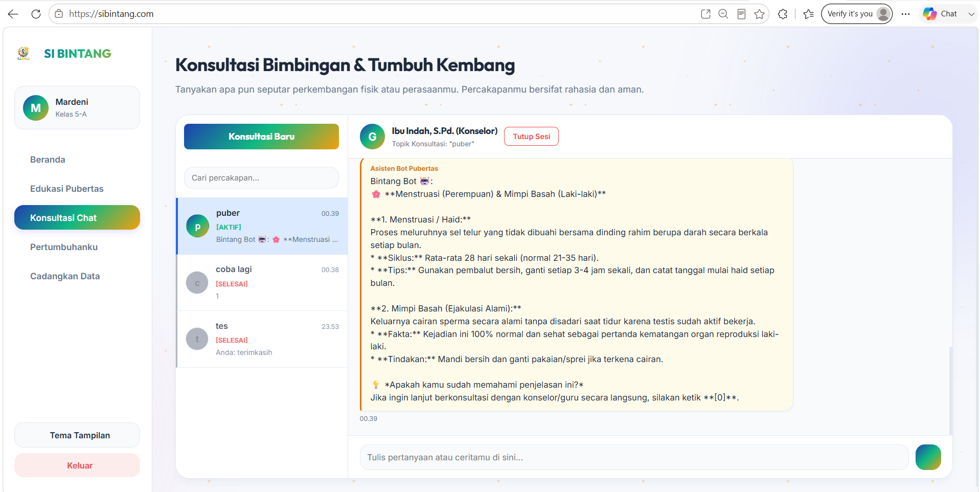Click the 'Konsultasi Bimbingan & Tumbuh Kembang' heading
980x492 pixels.
coord(345,65)
